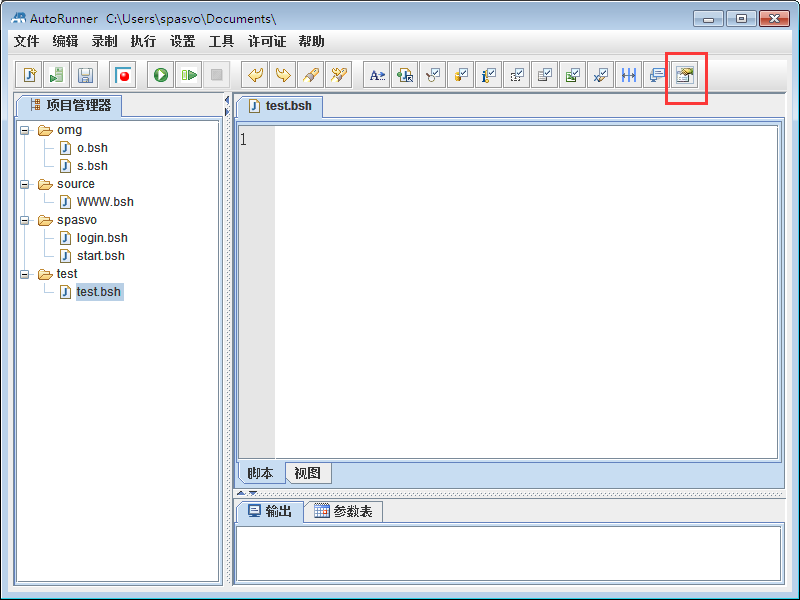Switch to the 参数表 tab
Image resolution: width=800 pixels, height=600 pixels.
(x=343, y=511)
